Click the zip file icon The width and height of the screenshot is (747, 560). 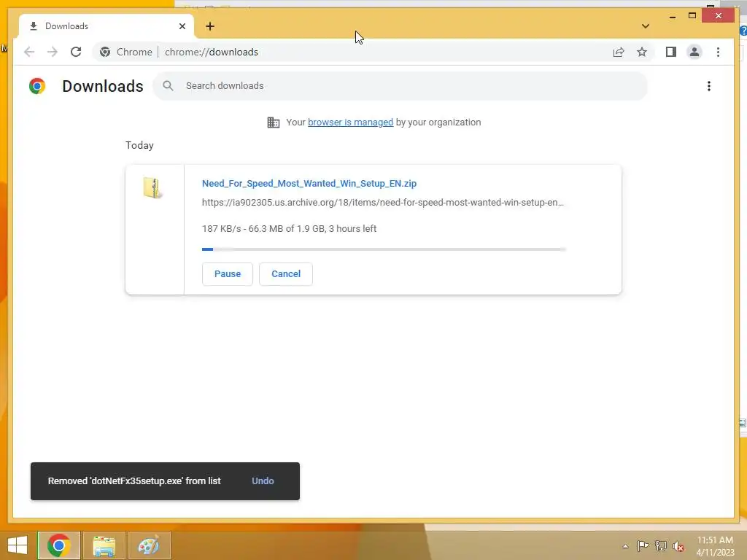tap(152, 187)
